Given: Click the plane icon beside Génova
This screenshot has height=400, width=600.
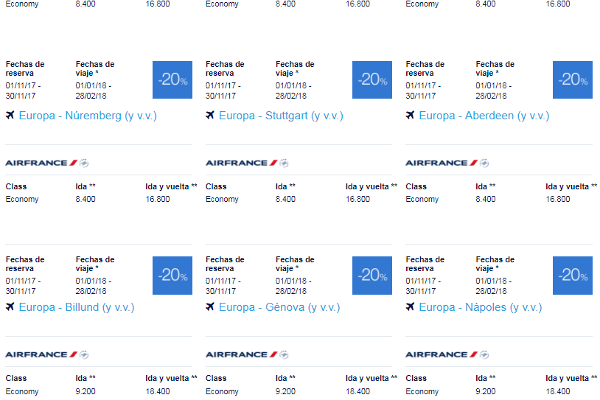Looking at the screenshot, I should (x=210, y=307).
